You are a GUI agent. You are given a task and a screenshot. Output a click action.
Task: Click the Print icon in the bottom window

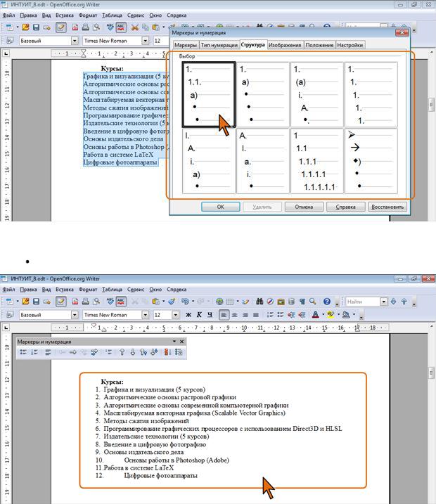pos(85,302)
